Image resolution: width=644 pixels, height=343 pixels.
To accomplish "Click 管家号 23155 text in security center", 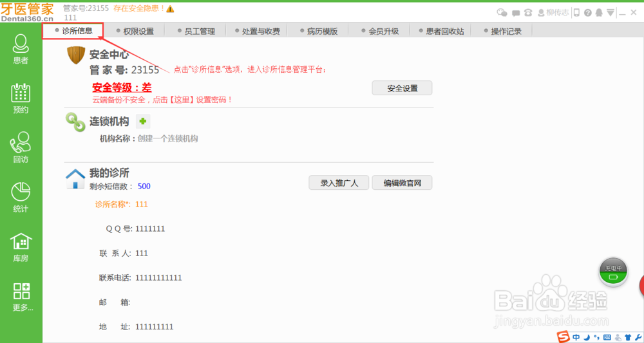I will (124, 70).
